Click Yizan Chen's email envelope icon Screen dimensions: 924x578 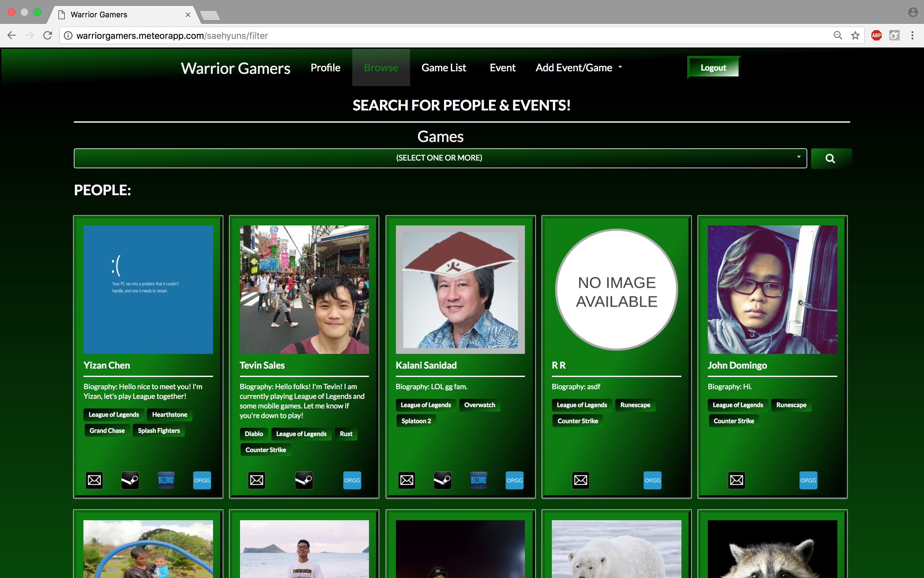tap(94, 480)
